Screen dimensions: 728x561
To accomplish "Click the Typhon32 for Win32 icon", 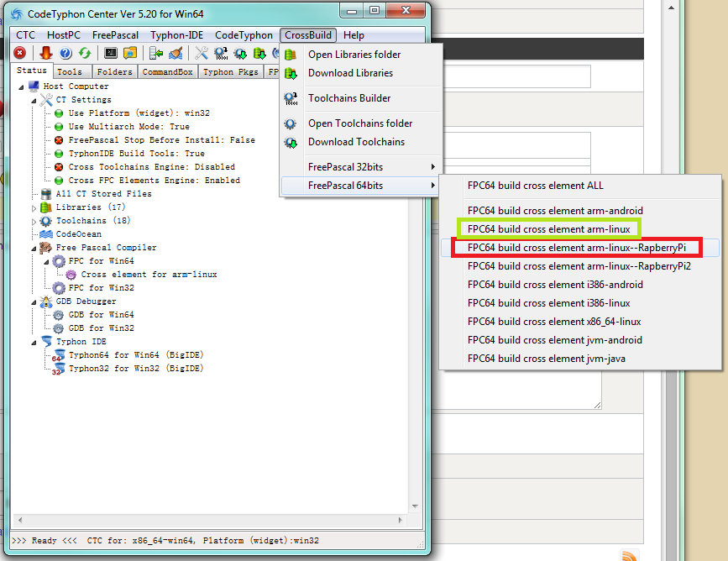I will tap(59, 370).
